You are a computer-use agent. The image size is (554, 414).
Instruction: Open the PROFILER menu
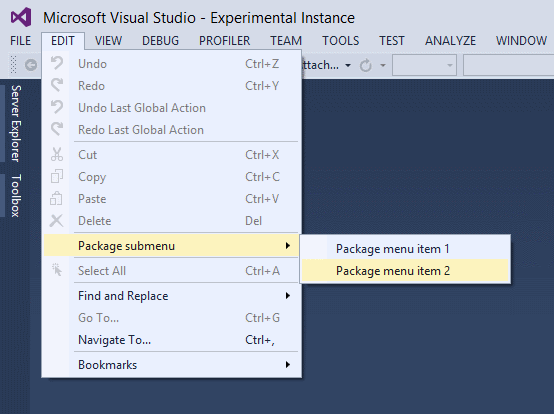[224, 41]
